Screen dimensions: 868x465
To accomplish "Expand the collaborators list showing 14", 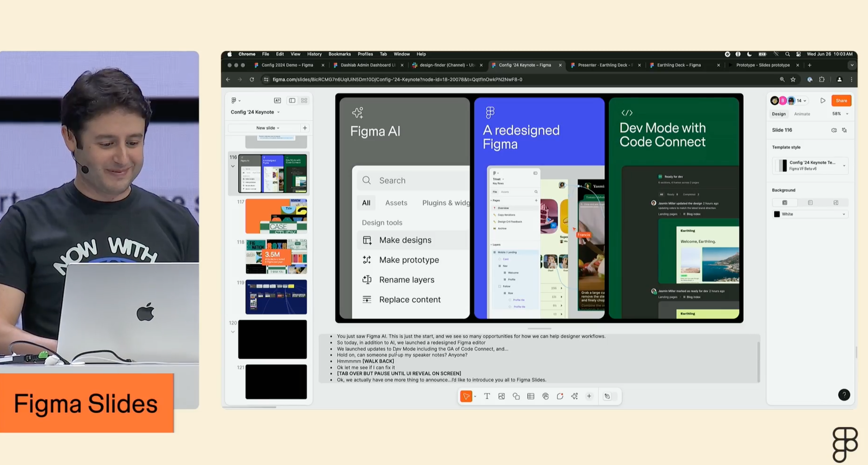I will (x=802, y=101).
